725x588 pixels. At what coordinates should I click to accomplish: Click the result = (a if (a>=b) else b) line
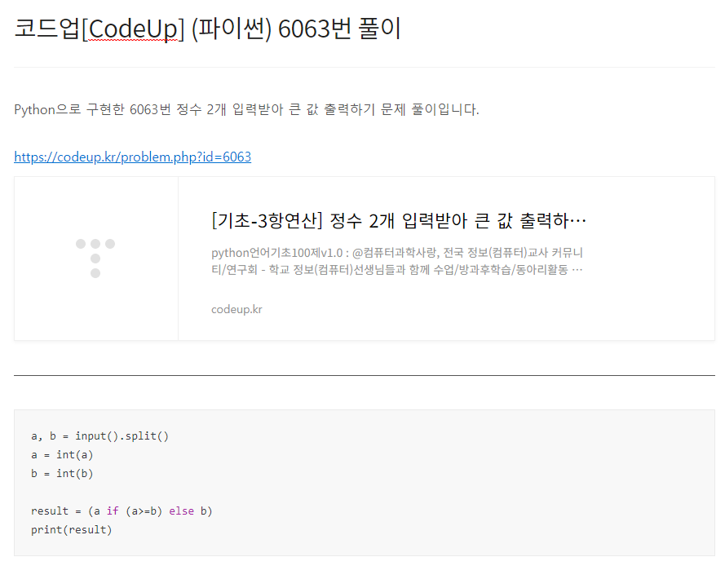[x=122, y=511]
